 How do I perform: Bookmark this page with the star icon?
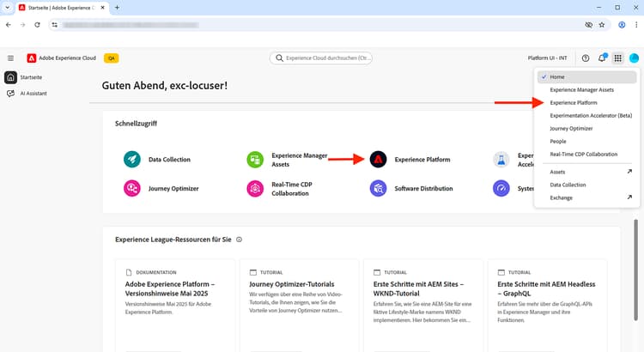[x=602, y=25]
